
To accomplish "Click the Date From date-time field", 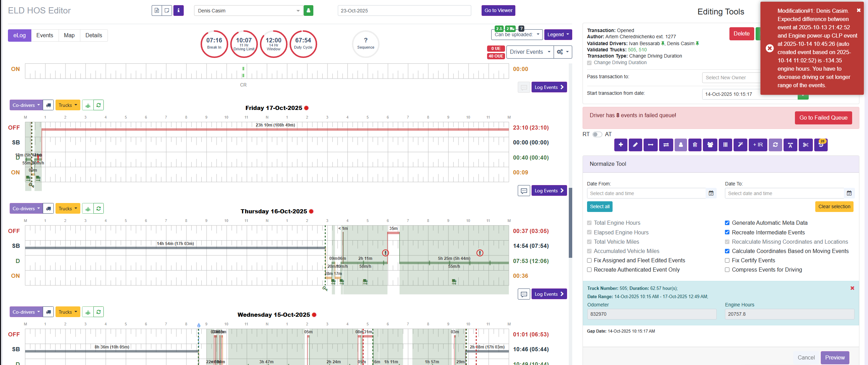I will [646, 193].
